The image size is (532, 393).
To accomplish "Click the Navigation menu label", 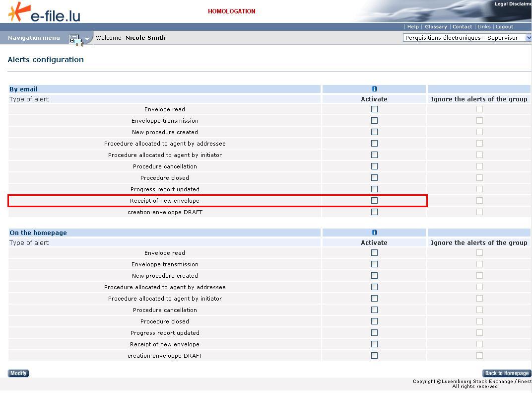I will (34, 38).
